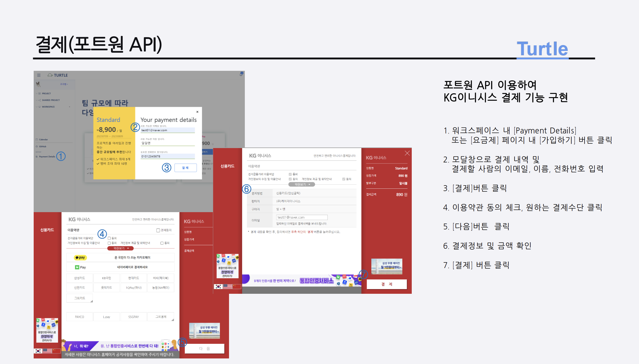Click the TURTLE turtle logo
Screen dimensions: 639x364
click(51, 75)
